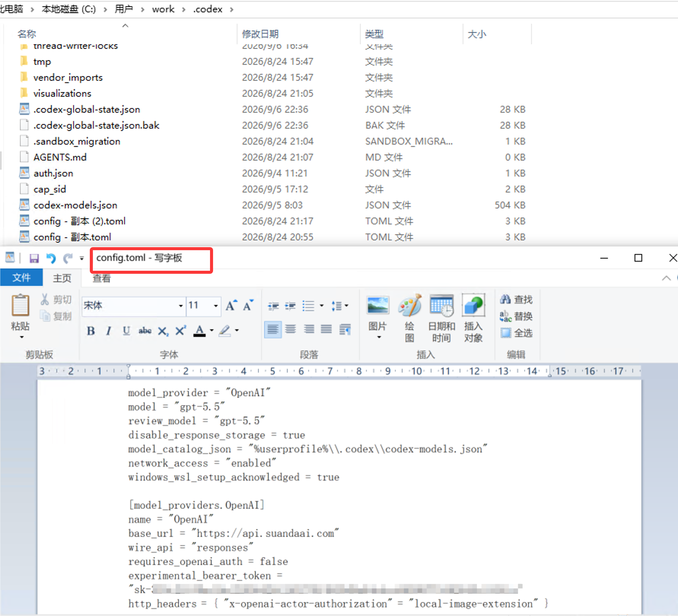This screenshot has height=616, width=678.
Task: Click the bullet list icon
Action: pyautogui.click(x=308, y=306)
